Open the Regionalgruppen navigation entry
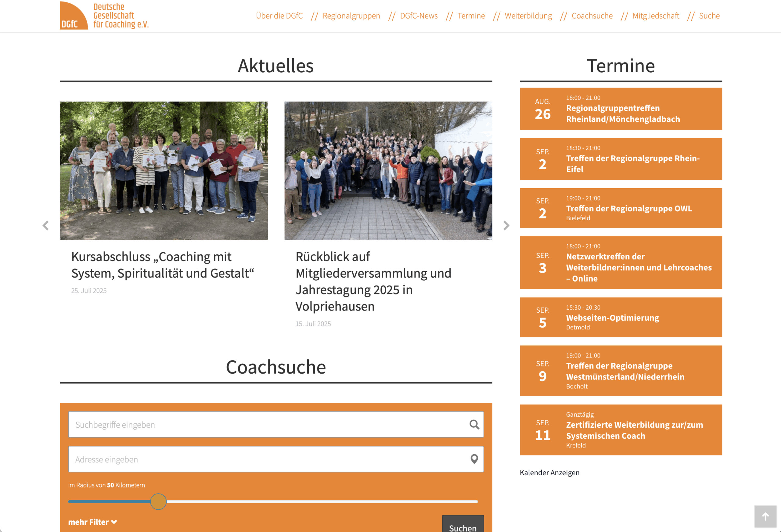This screenshot has height=532, width=781. pyautogui.click(x=351, y=16)
